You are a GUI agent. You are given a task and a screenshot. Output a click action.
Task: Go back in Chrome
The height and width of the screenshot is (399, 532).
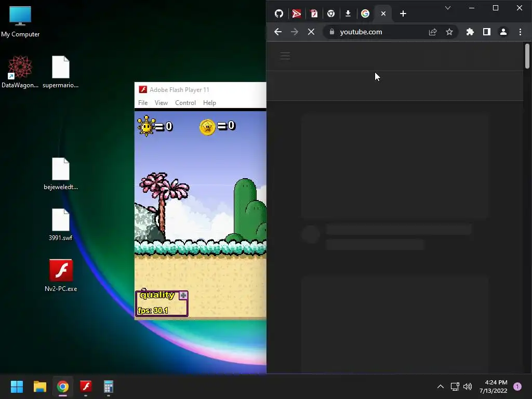(x=278, y=32)
